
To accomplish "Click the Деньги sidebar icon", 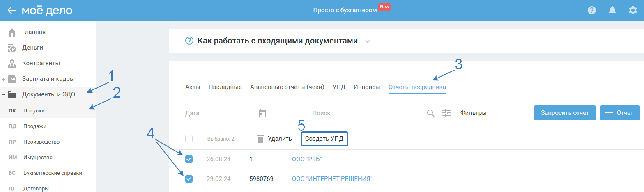I will 12,48.
